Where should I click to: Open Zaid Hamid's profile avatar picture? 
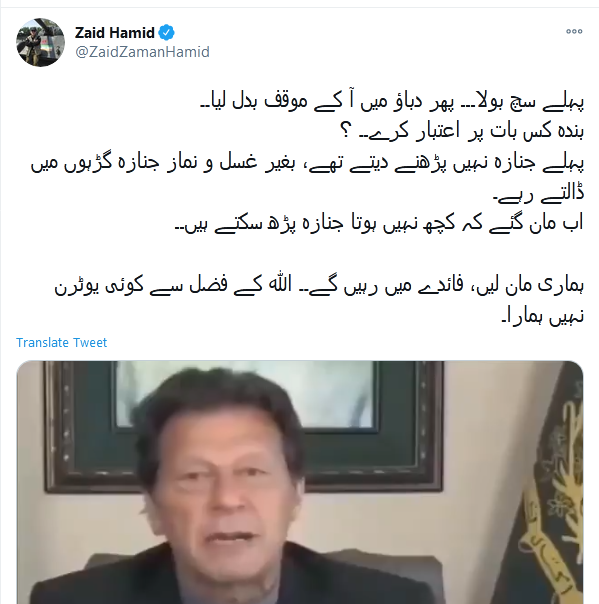coord(40,42)
